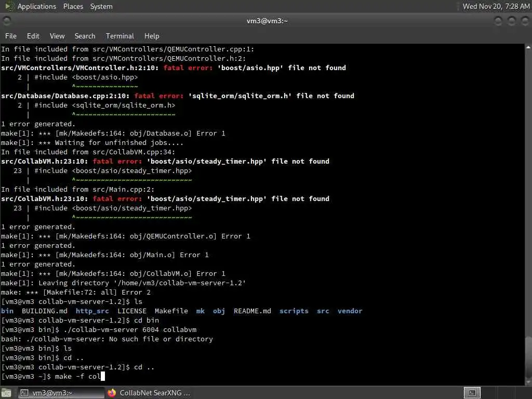Open the Places menu
Screen dimensions: 532x399
click(x=73, y=6)
